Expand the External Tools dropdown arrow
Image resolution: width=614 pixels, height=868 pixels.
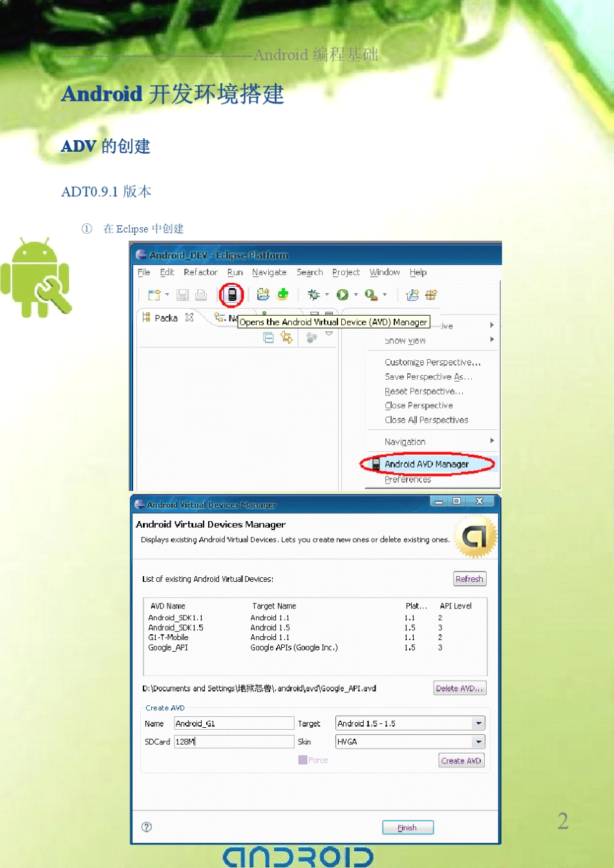click(385, 295)
